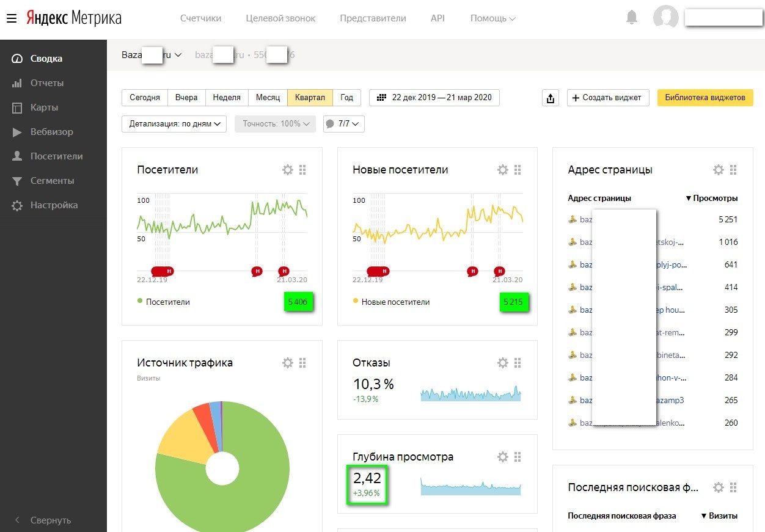
Task: Click the Создать виджет button
Action: tap(607, 98)
